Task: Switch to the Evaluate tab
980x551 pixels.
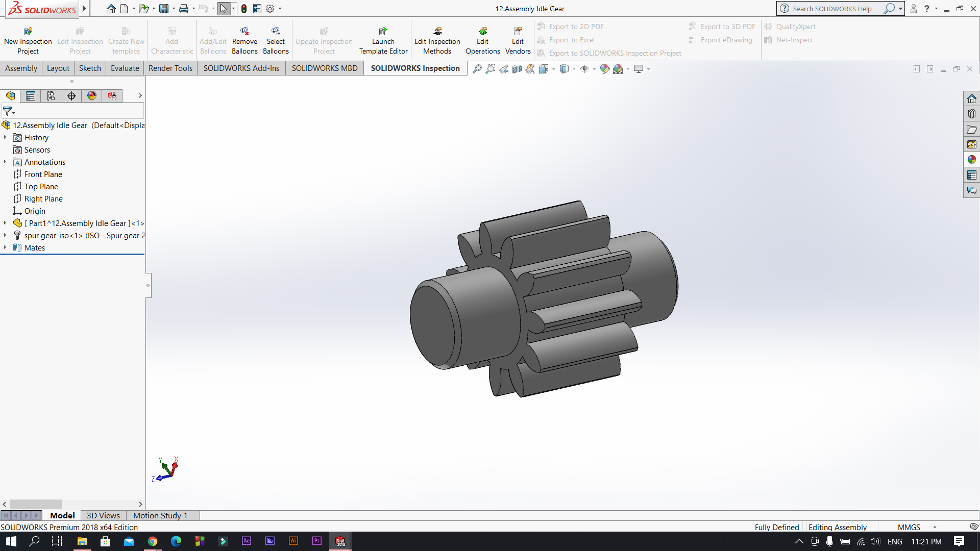Action: [125, 68]
